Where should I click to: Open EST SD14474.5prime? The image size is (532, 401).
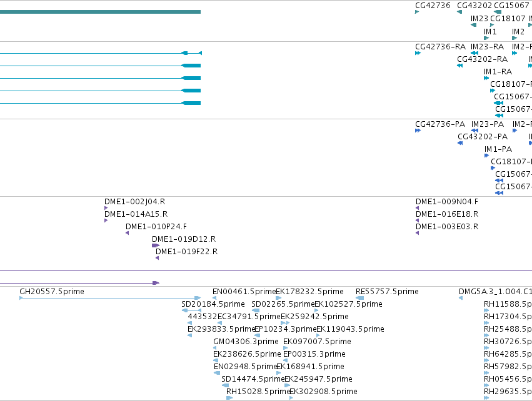coord(253,379)
